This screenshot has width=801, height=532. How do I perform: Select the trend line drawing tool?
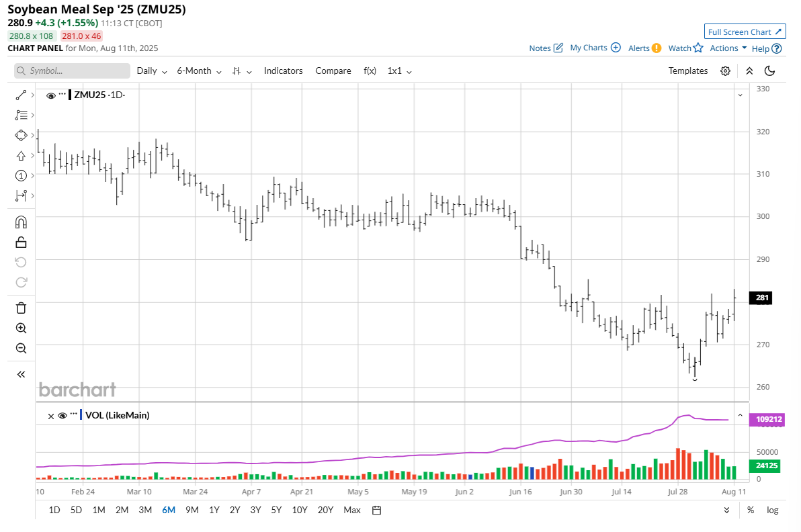click(x=21, y=95)
